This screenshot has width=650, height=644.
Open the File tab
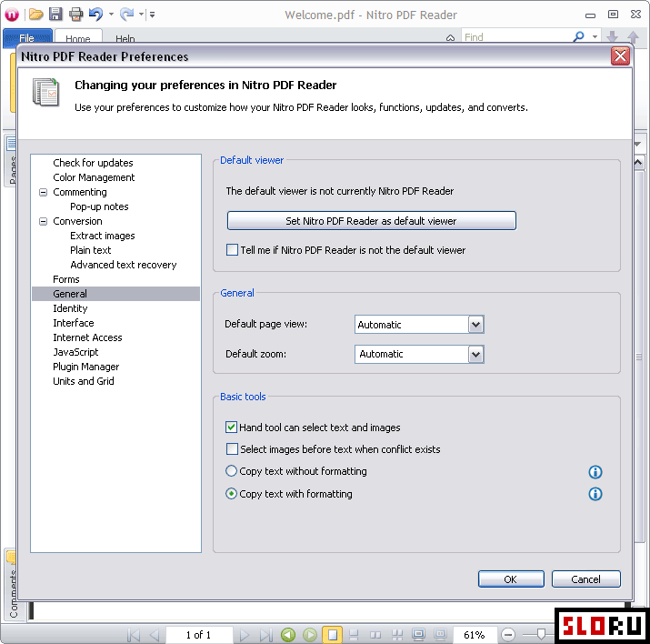(x=27, y=37)
